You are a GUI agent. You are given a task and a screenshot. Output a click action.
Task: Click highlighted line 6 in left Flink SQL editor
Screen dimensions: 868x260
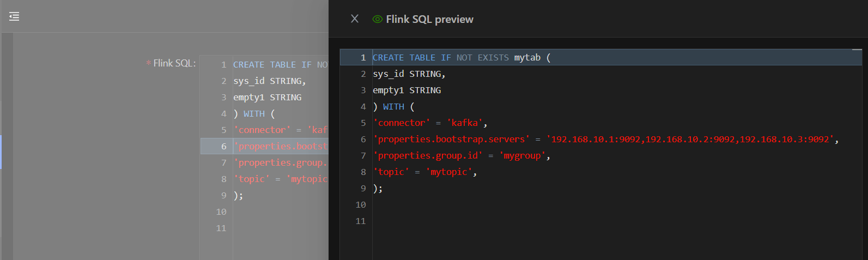281,146
